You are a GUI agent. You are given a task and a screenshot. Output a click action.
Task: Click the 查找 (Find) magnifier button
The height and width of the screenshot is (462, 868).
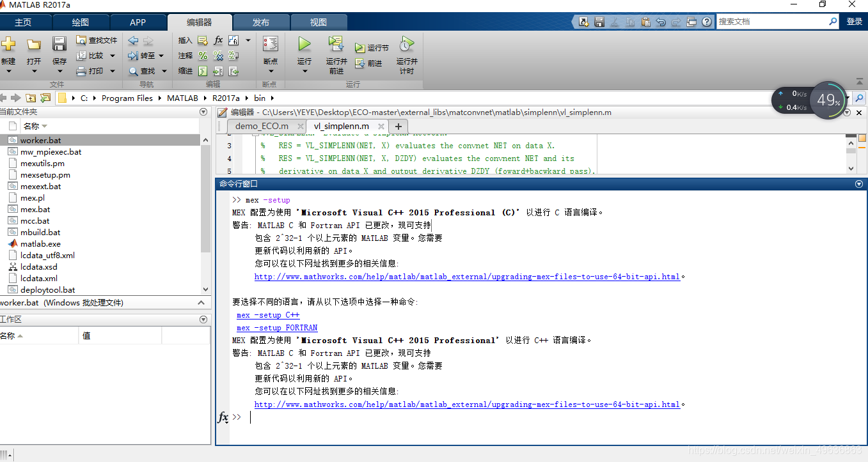click(141, 71)
